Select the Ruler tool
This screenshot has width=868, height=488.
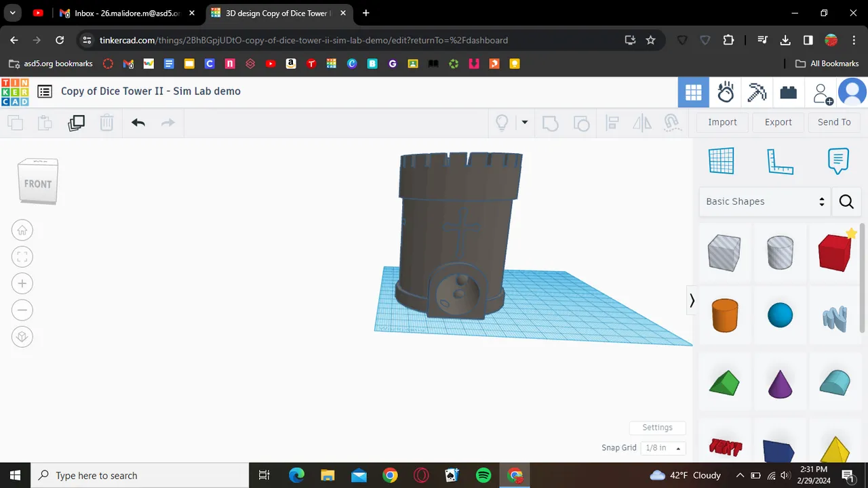[780, 161]
